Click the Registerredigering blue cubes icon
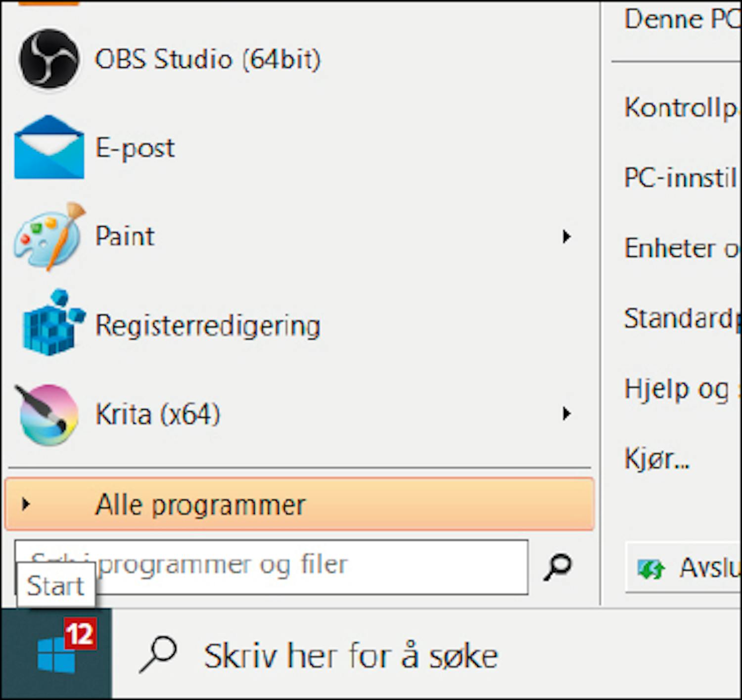Viewport: 742px width, 700px height. click(x=52, y=324)
